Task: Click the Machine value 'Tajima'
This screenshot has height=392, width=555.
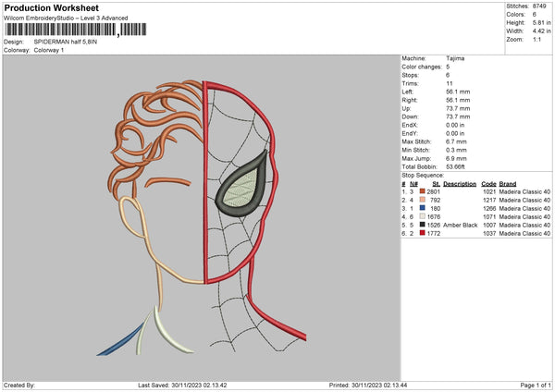Action: click(455, 57)
